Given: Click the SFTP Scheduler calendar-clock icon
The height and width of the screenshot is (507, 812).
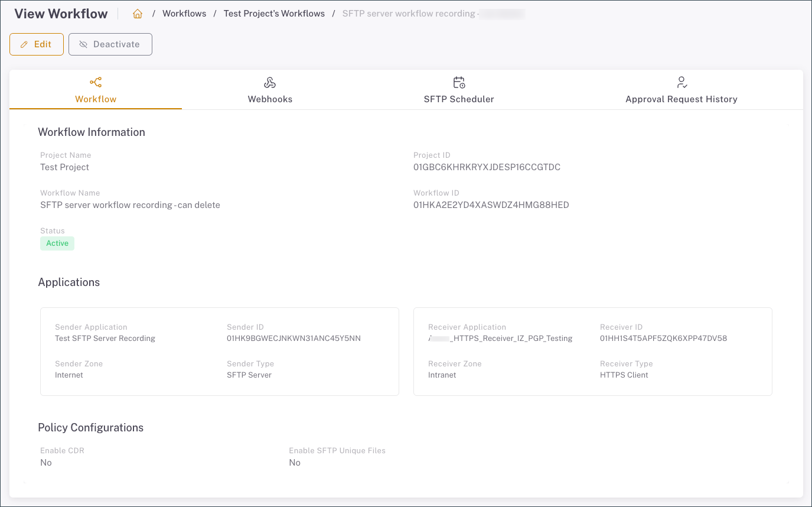Looking at the screenshot, I should click(x=459, y=82).
